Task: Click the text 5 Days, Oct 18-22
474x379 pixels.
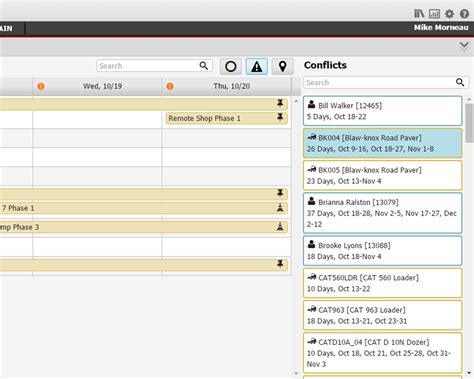Action: tap(336, 117)
